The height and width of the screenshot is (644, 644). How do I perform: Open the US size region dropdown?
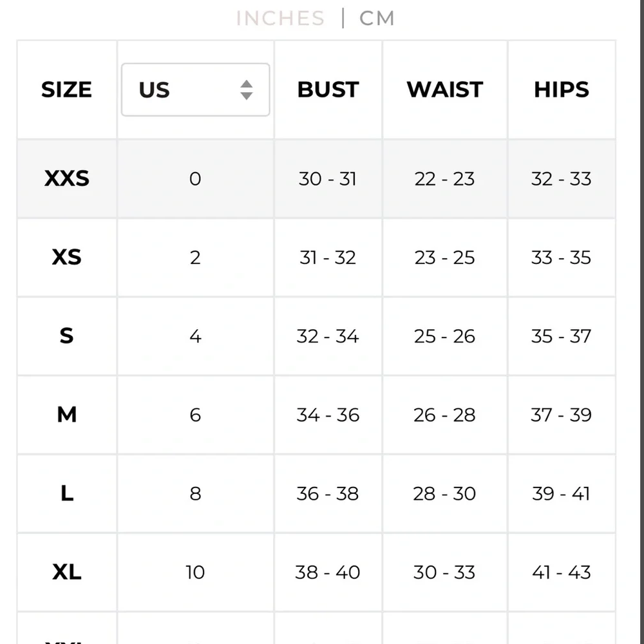point(196,90)
